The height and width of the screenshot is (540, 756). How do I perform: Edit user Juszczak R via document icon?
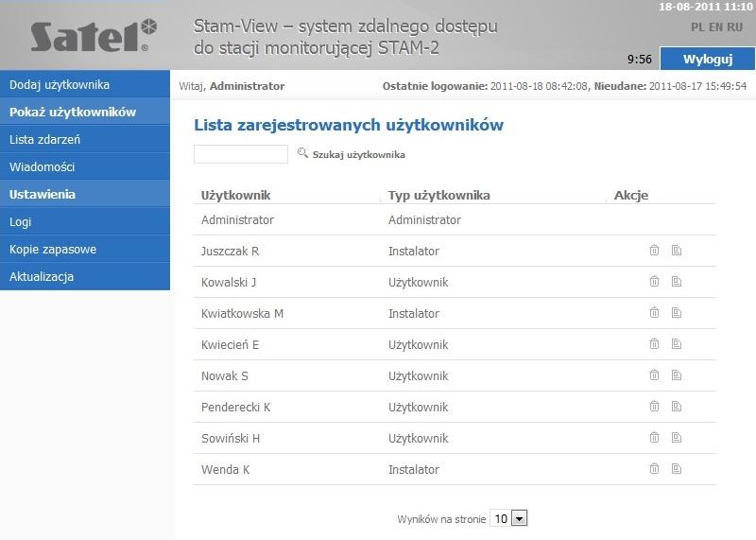point(677,250)
